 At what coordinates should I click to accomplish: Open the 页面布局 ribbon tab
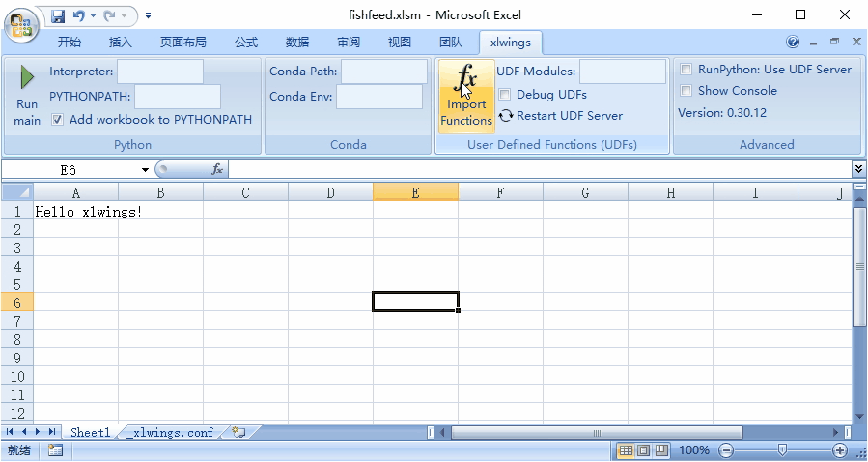click(183, 43)
